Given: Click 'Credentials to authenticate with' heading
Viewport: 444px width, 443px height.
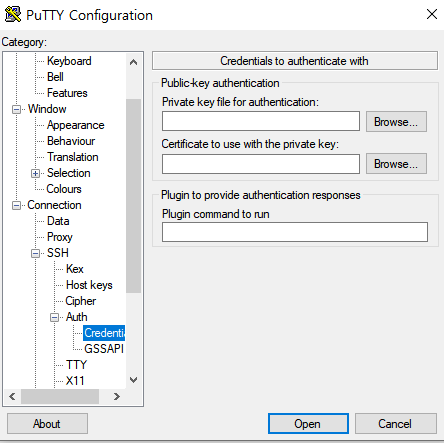Looking at the screenshot, I should [294, 61].
